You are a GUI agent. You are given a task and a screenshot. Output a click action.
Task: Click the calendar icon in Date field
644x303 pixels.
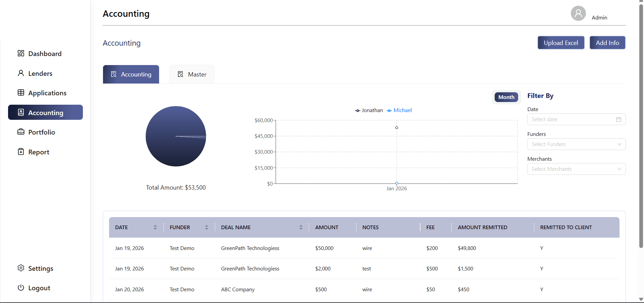pyautogui.click(x=619, y=119)
